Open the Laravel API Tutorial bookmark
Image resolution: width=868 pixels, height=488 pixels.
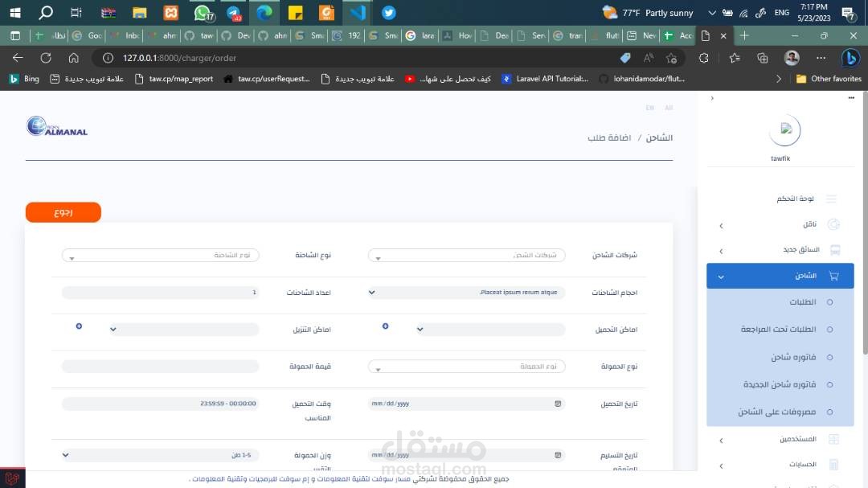pos(545,79)
